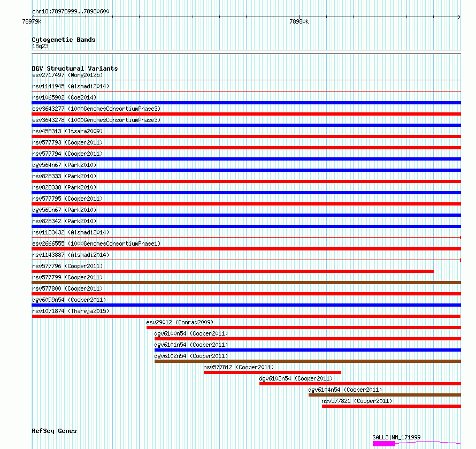Click red bar under nsv577821 label

[391, 406]
